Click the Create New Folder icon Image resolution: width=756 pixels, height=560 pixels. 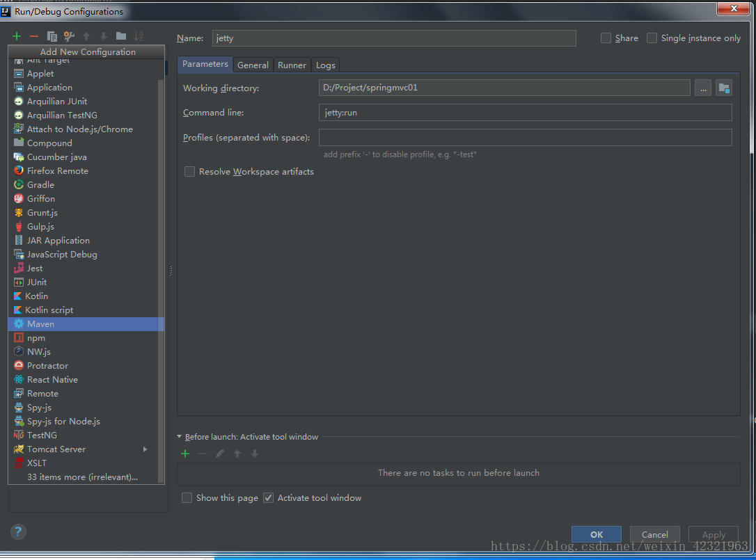(121, 36)
